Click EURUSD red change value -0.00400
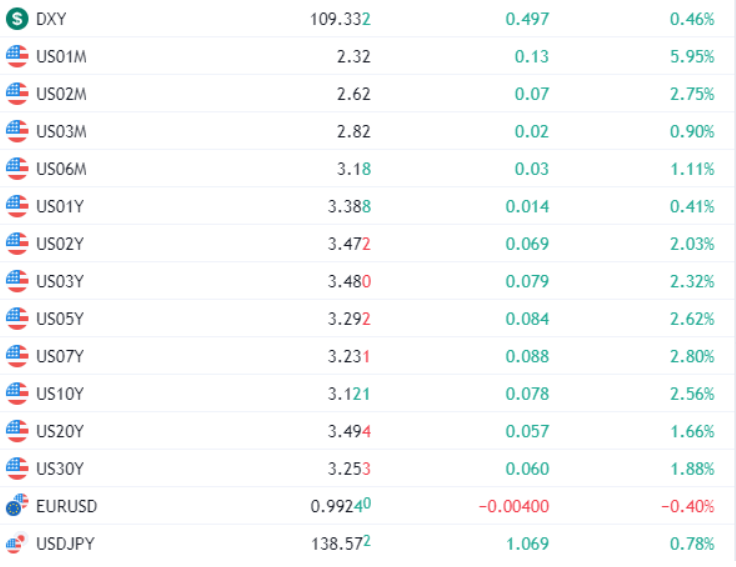 coord(514,506)
